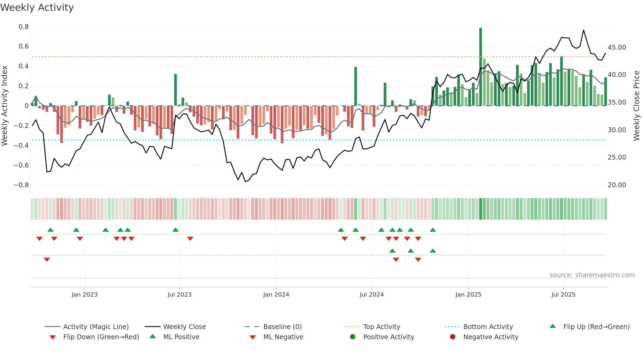Click the tallest green bar near Jan 2025
The height and width of the screenshot is (362, 644).
tap(481, 67)
